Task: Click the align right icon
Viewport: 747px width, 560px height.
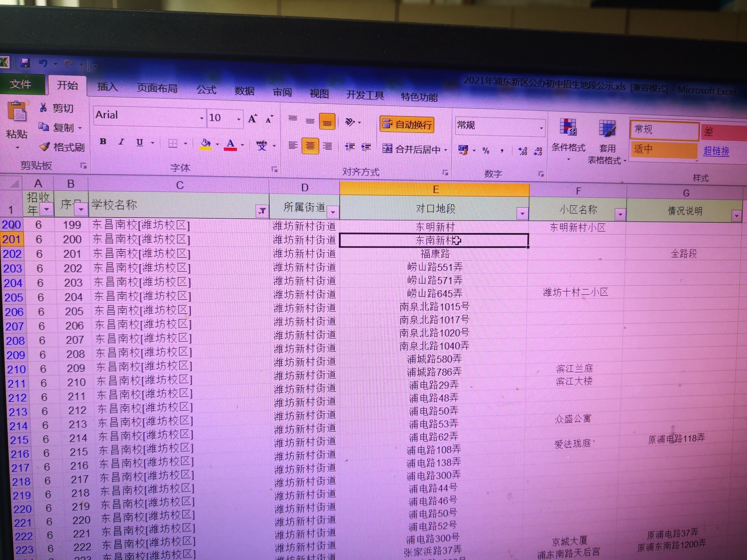Action: (328, 146)
